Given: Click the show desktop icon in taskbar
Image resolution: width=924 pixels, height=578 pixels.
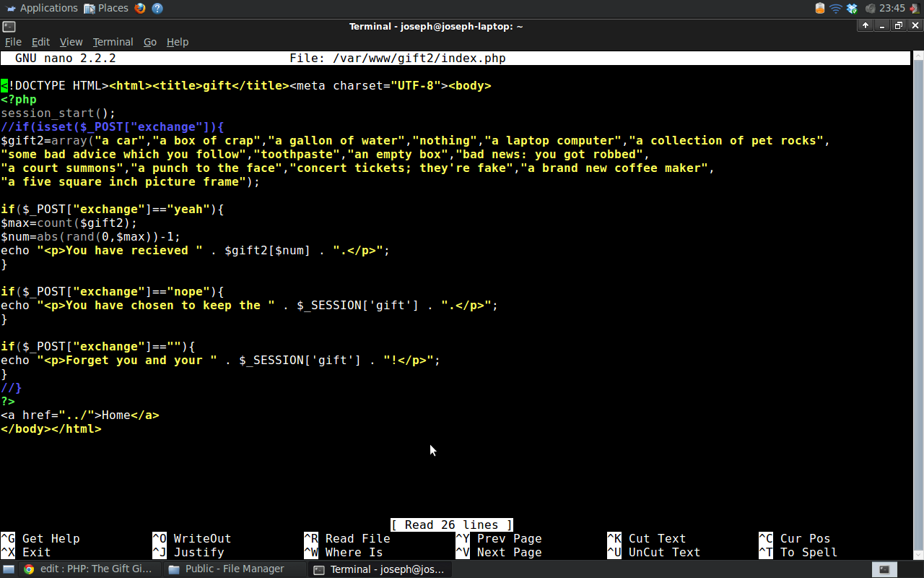Looking at the screenshot, I should pyautogui.click(x=9, y=569).
